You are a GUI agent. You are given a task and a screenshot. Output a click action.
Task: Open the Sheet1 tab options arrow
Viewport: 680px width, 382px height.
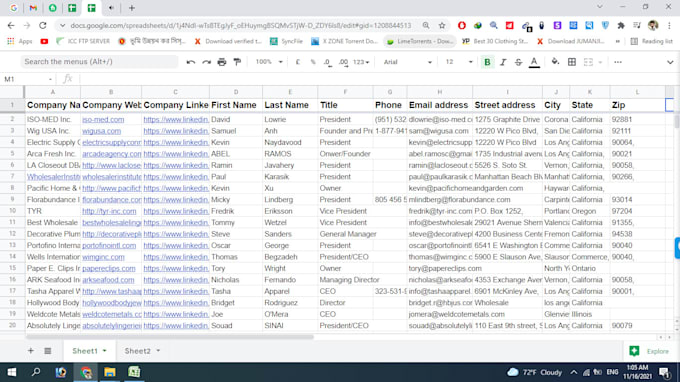(105, 351)
